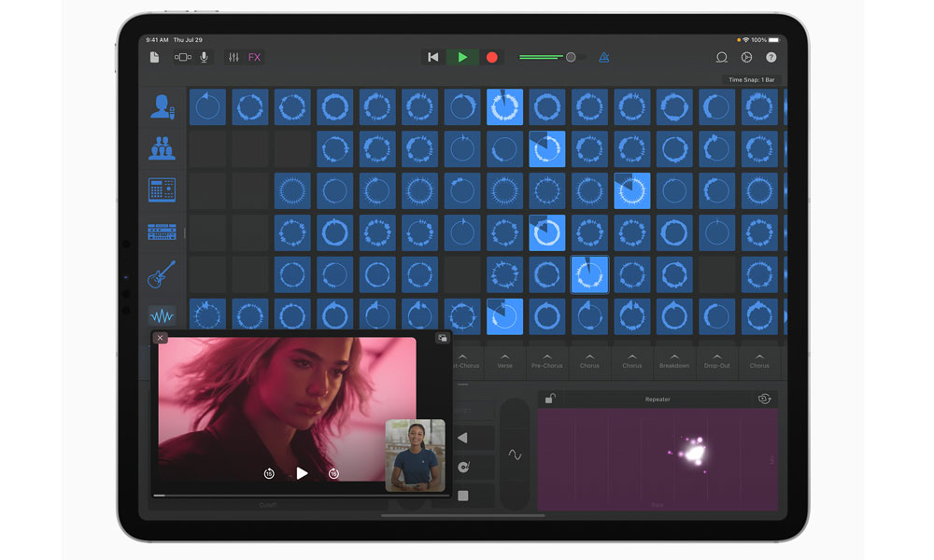This screenshot has height=560, width=934.
Task: Close the picture-in-picture video with X
Action: (x=160, y=338)
